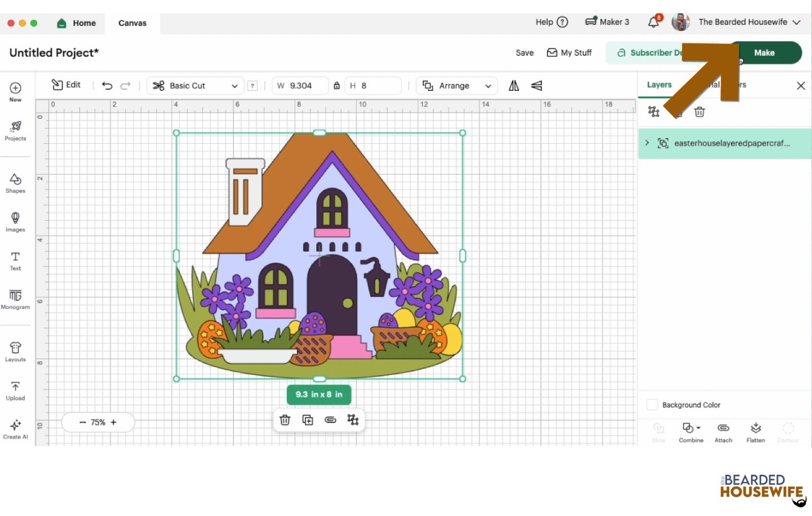Toggle the aspect ratio lock

click(x=336, y=86)
